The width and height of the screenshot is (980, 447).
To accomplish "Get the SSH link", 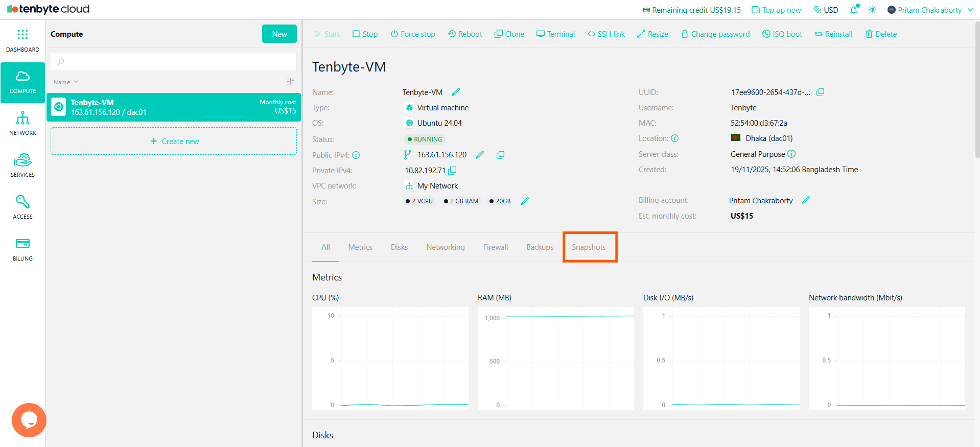I will tap(606, 34).
